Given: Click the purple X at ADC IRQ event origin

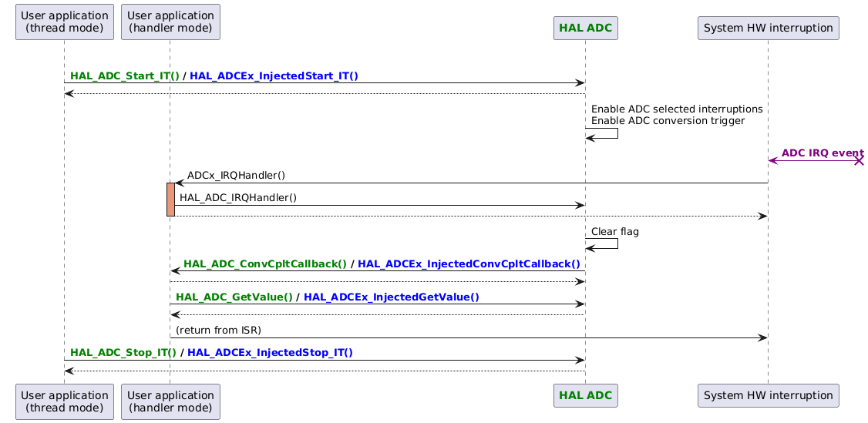Looking at the screenshot, I should coord(860,161).
